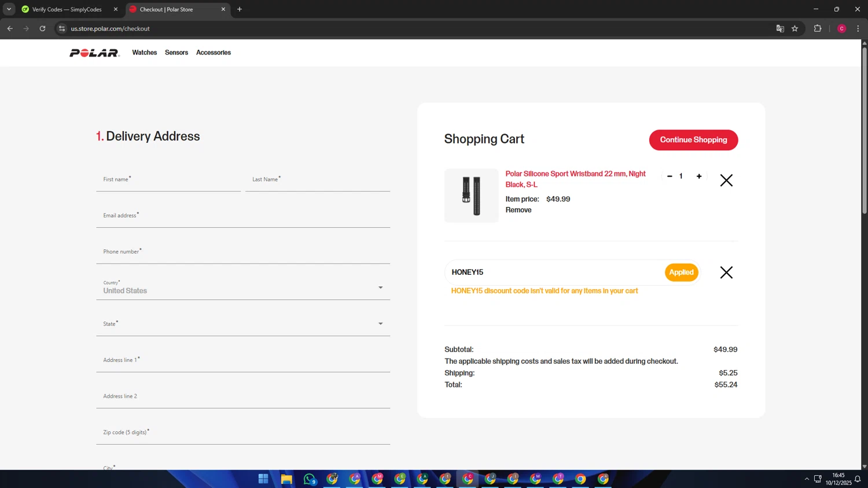Click the Shopping Cart heading
868x488 pixels.
pos(484,139)
